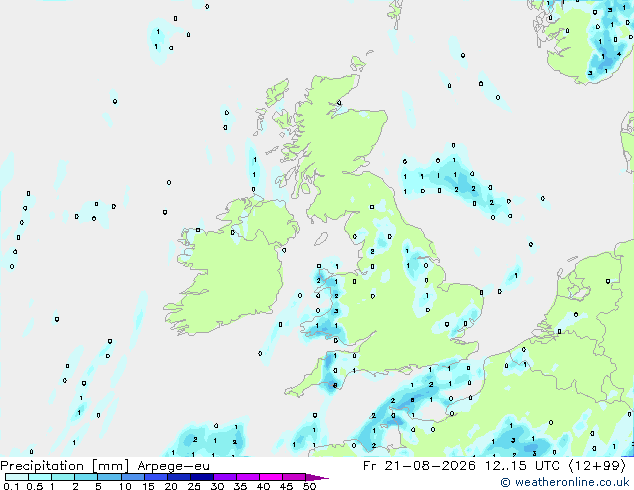Select the 2–5 mm legend color swatch
Image resolution: width=634 pixels, height=490 pixels.
tap(86, 477)
